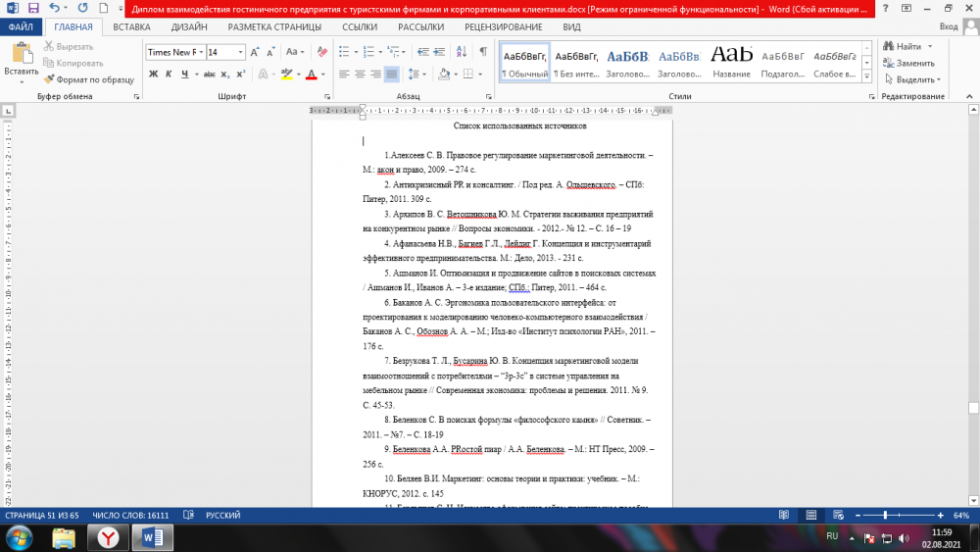Click the Save icon in quick access toolbar
Image resolution: width=980 pixels, height=552 pixels.
point(34,7)
